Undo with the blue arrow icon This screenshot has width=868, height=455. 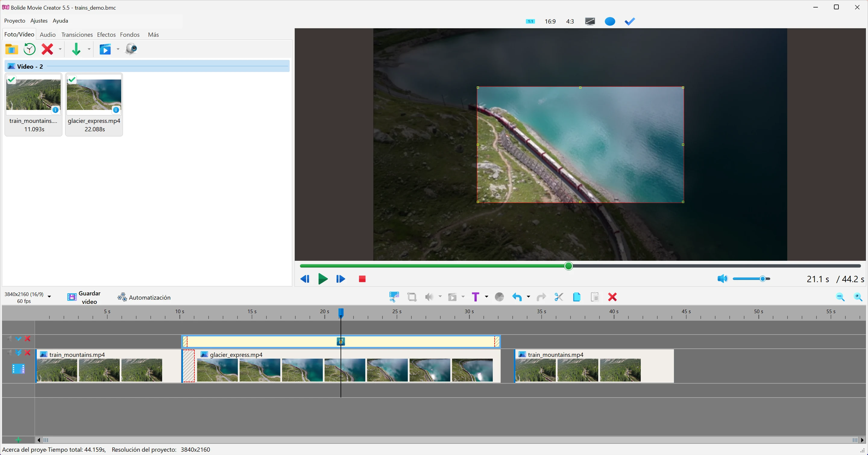[x=517, y=297]
